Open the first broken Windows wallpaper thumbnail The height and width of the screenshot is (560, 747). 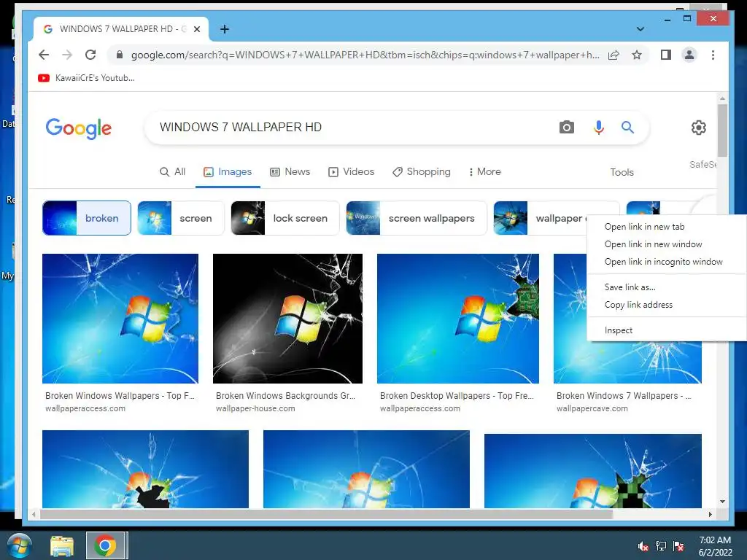coord(120,318)
